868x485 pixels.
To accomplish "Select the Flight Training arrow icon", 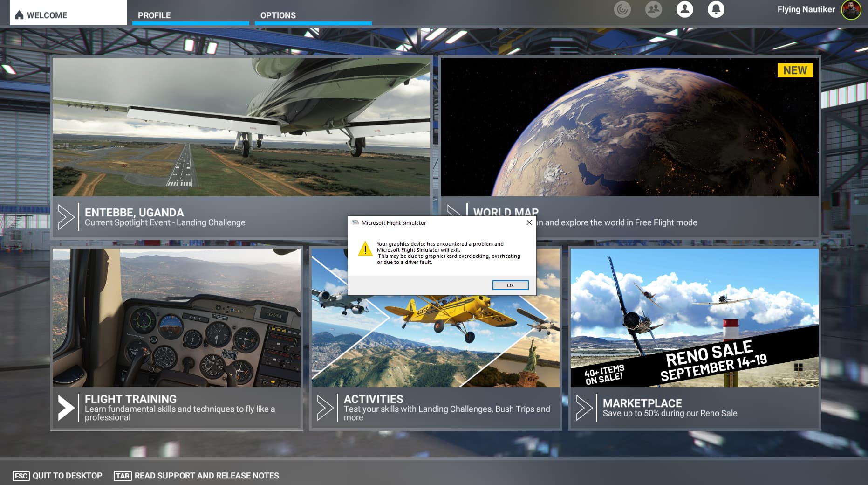I will (66, 408).
